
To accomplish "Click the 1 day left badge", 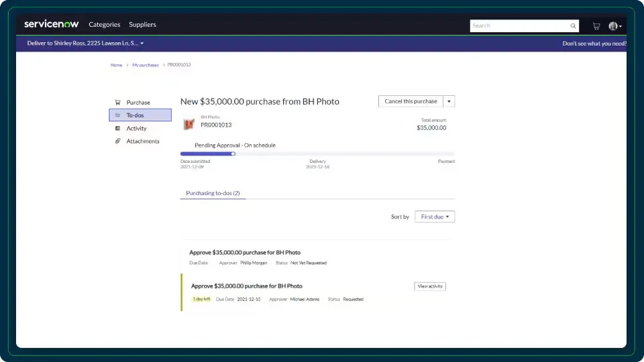I will 202,299.
